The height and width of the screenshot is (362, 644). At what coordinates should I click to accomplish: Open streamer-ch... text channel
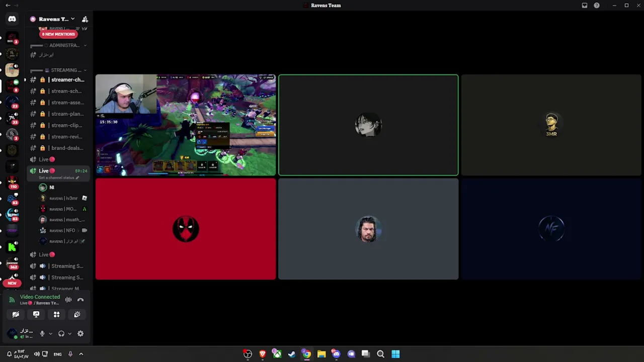pyautogui.click(x=58, y=79)
